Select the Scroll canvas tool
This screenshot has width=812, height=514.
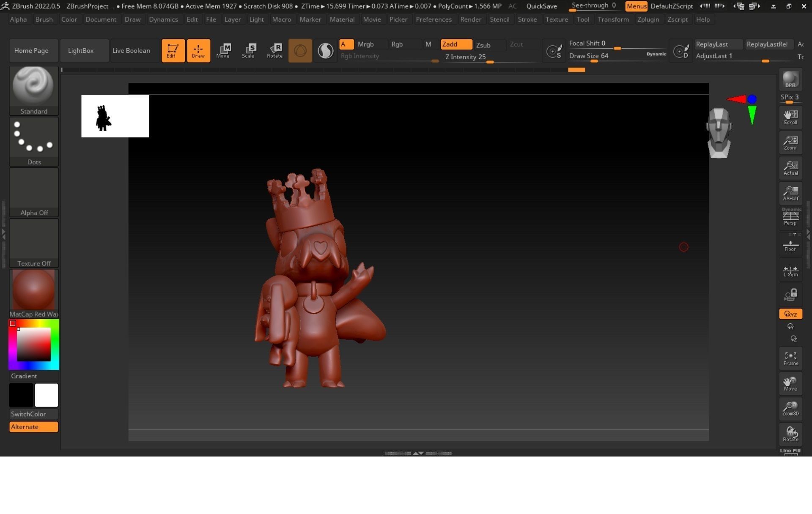pos(790,117)
